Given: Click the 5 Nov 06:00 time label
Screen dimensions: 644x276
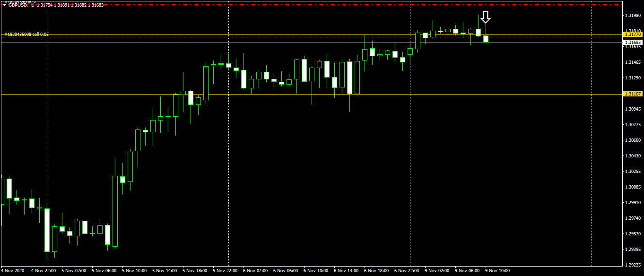Looking at the screenshot, I should point(104,271).
